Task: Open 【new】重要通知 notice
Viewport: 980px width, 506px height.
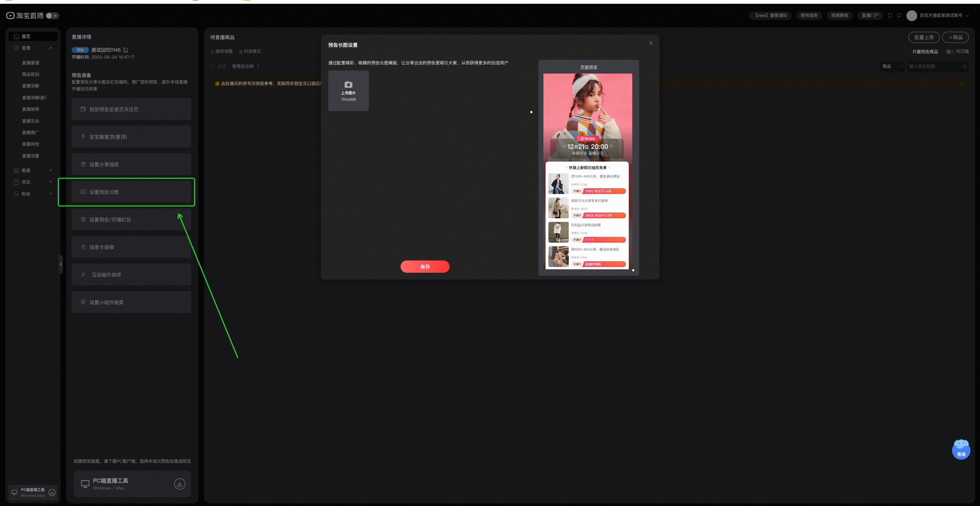Action: pos(770,15)
